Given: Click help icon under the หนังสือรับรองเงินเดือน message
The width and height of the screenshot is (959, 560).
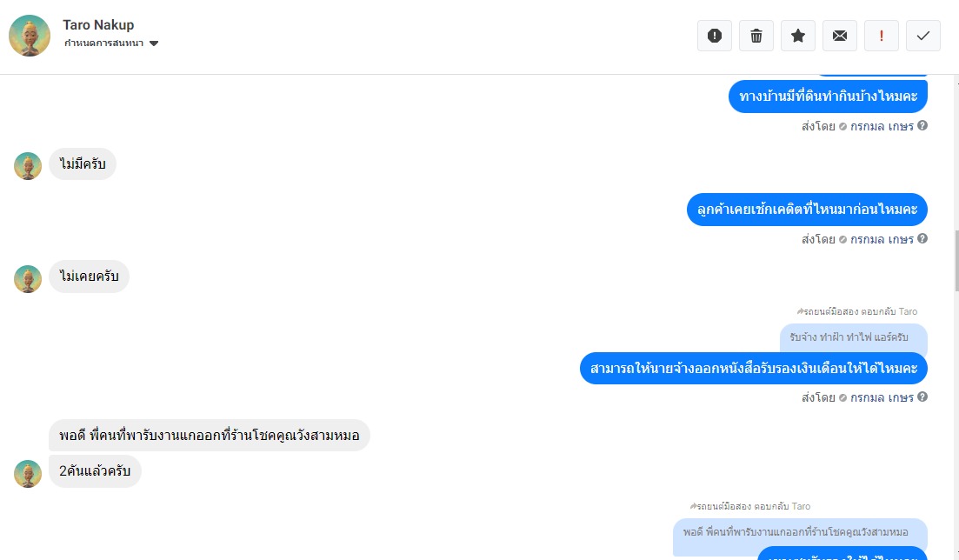Looking at the screenshot, I should 922,397.
